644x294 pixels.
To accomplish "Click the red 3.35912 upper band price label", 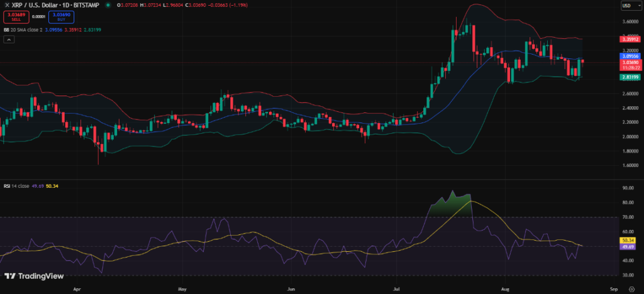I will click(630, 40).
